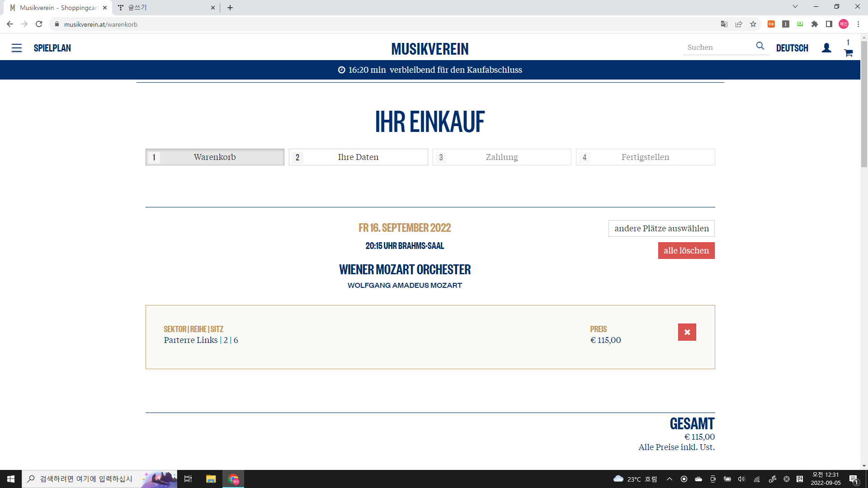The width and height of the screenshot is (868, 488).
Task: Open volume control in tray
Action: [741, 479]
